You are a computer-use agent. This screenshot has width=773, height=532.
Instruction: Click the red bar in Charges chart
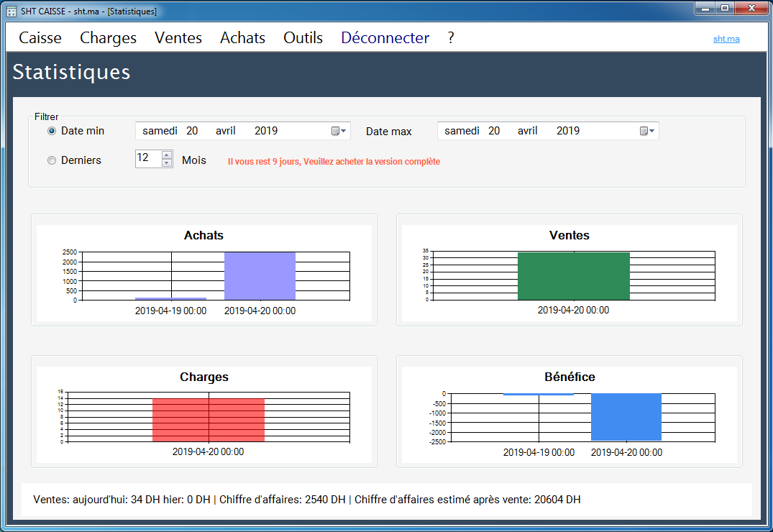coord(208,420)
